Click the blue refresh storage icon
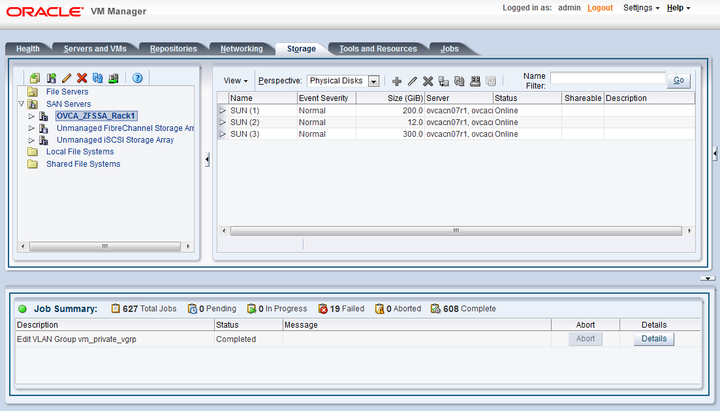The image size is (720, 411). (x=98, y=78)
